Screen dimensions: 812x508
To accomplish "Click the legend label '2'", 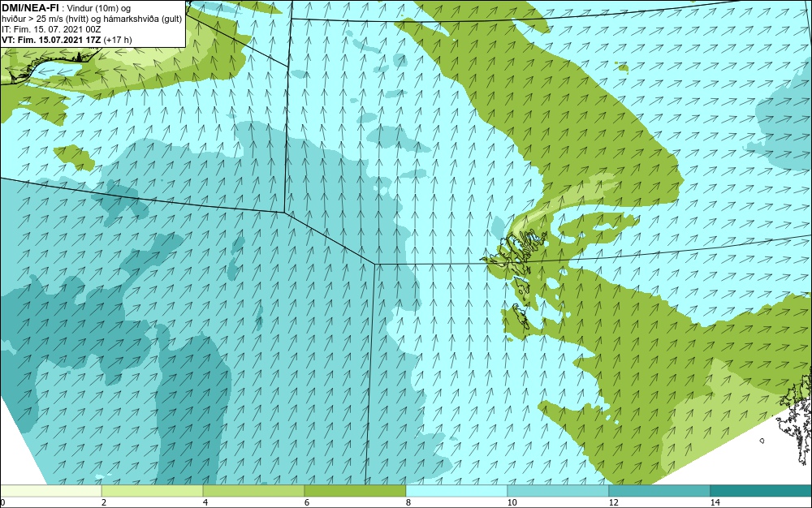I will point(104,502).
